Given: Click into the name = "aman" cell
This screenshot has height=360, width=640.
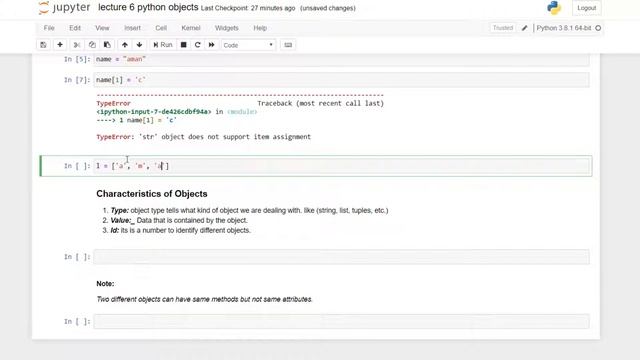Looking at the screenshot, I should click(x=341, y=59).
